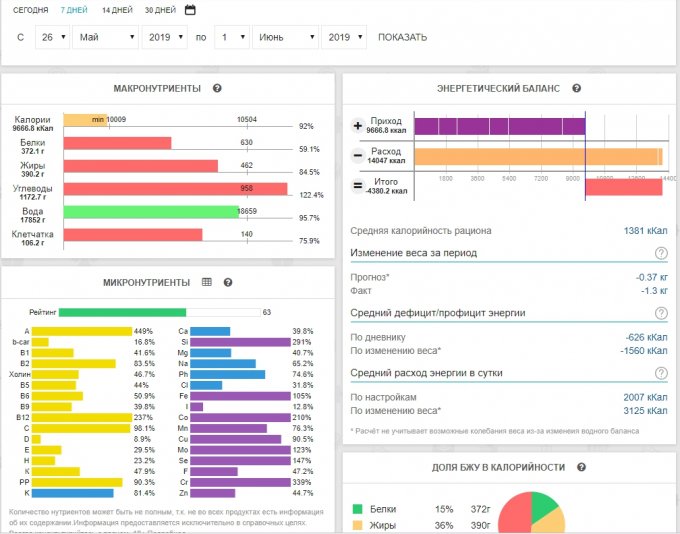Click help icon next to Доля БЖУ в калорийности

tap(581, 467)
